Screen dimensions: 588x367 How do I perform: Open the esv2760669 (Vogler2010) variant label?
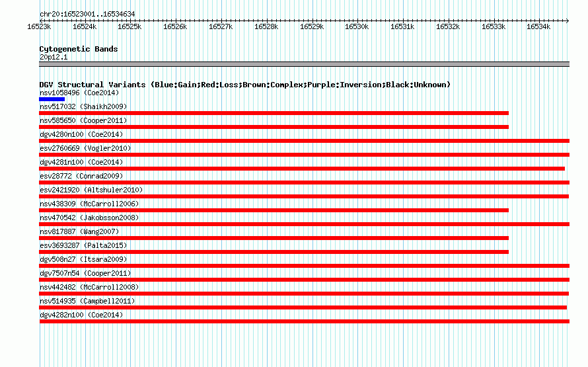click(x=85, y=148)
